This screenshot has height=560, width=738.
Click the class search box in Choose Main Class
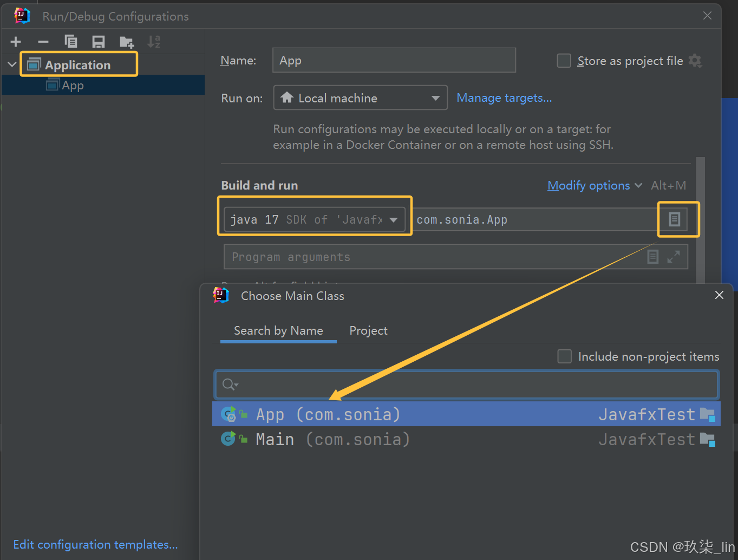point(467,385)
